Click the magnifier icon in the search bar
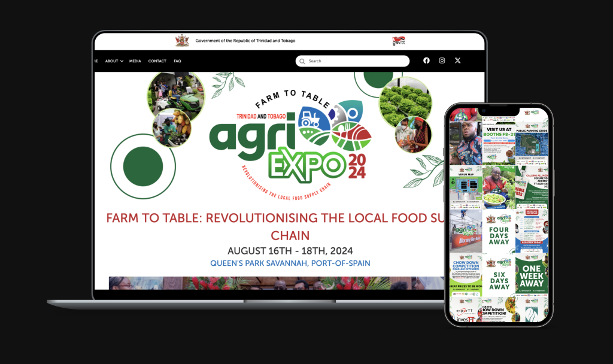The width and height of the screenshot is (613, 364). click(x=302, y=62)
